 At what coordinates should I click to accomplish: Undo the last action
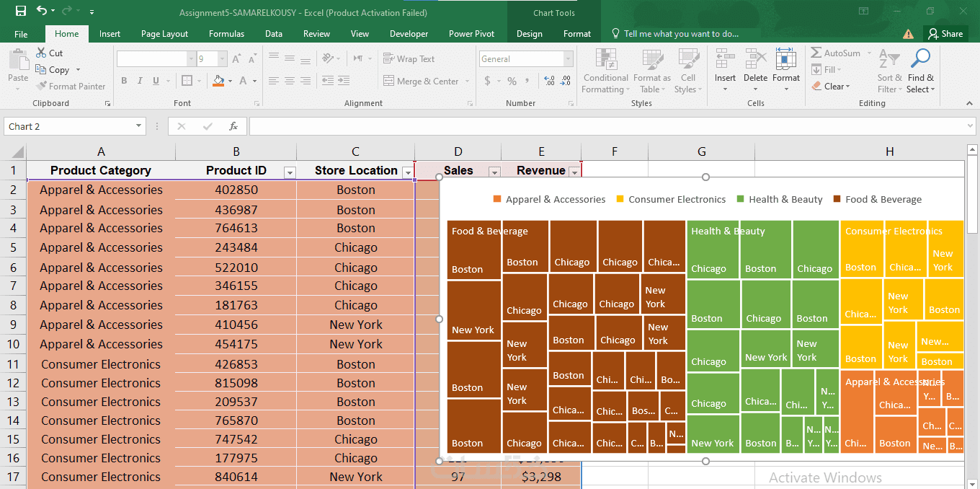click(x=42, y=11)
